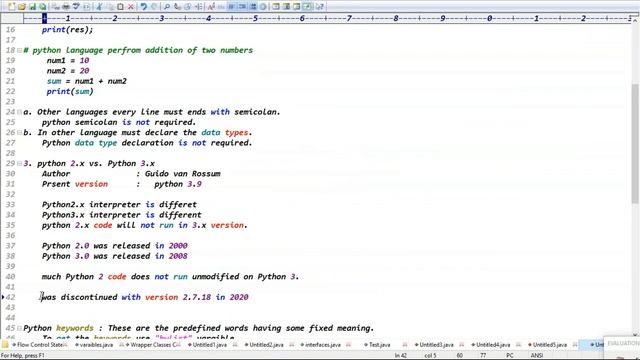Click the third window layout icon
640x360 pixels.
tap(297, 7)
